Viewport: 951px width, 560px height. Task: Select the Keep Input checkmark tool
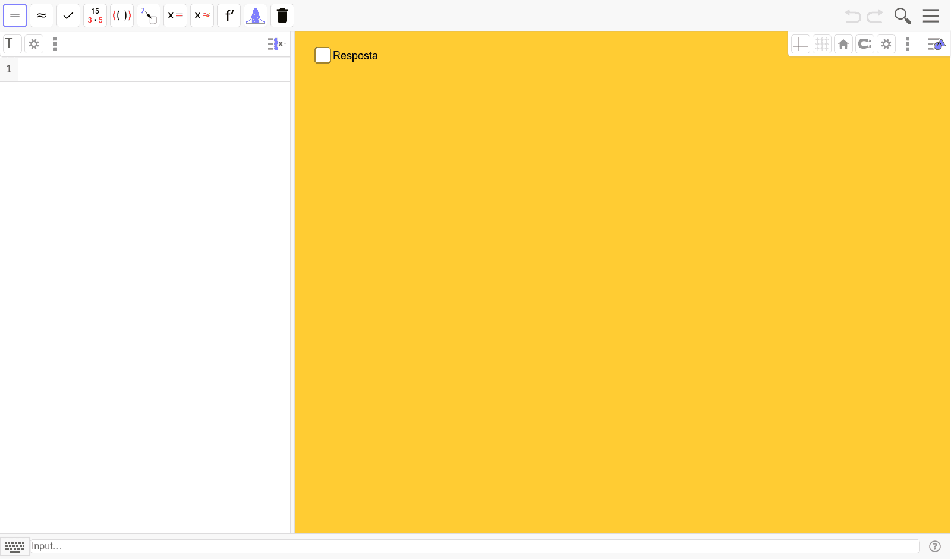pyautogui.click(x=68, y=15)
